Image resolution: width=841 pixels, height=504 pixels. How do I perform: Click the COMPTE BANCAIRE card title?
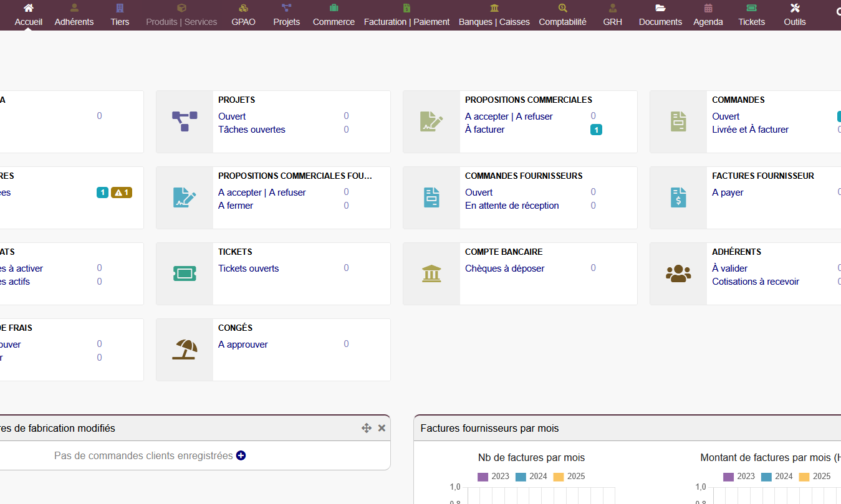tap(504, 252)
